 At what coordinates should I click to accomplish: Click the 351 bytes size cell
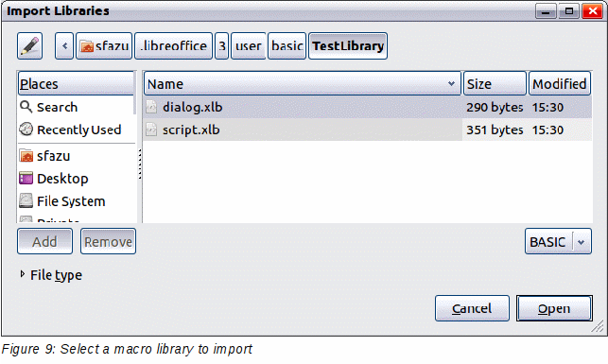495,130
